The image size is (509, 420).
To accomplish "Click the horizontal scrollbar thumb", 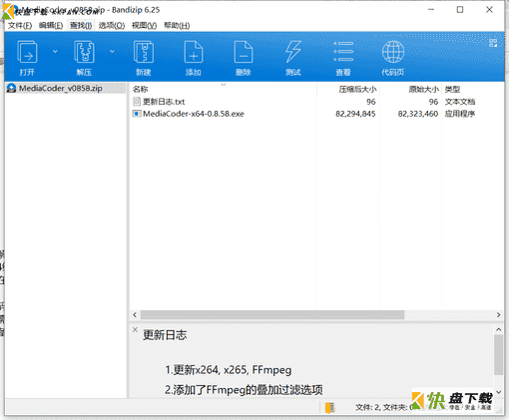I will point(272,314).
